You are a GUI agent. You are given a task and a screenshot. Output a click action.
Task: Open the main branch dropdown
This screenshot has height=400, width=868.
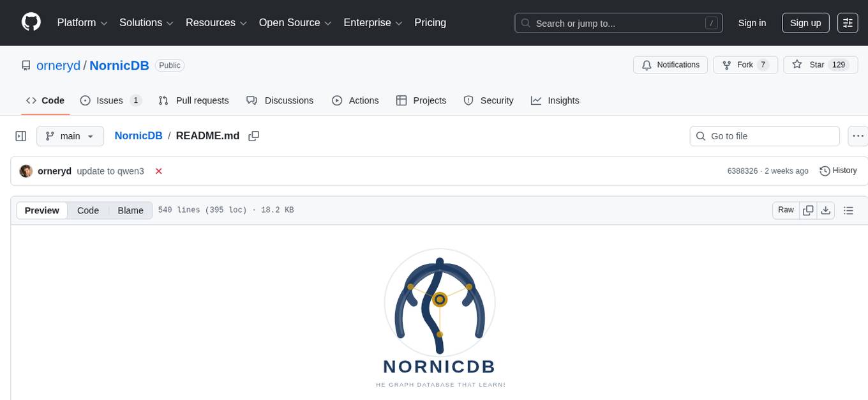coord(70,135)
